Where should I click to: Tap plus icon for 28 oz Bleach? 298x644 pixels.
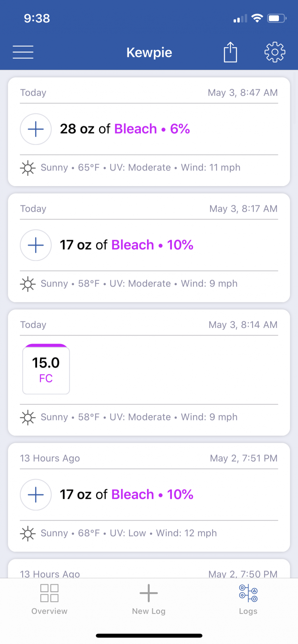[36, 129]
